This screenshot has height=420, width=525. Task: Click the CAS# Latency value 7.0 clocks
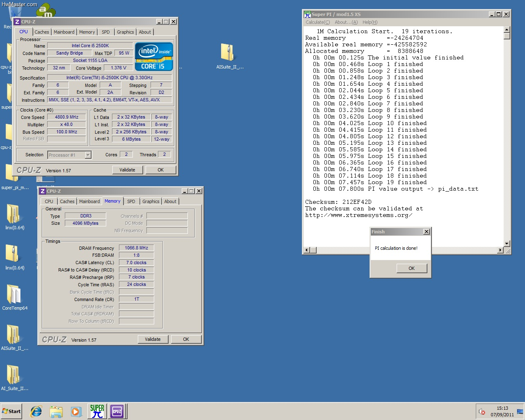pyautogui.click(x=136, y=262)
